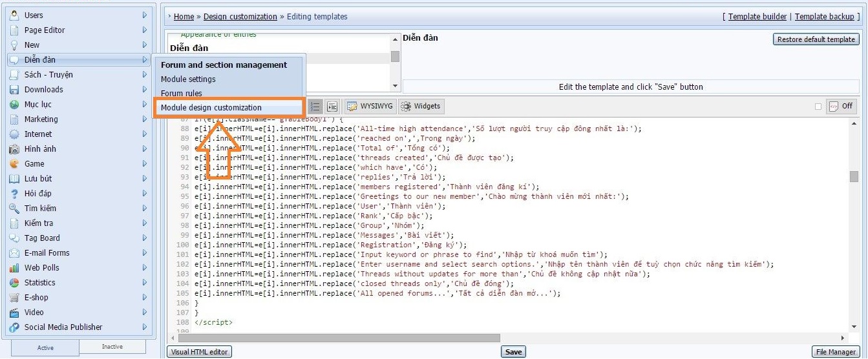Select the Diễn đàn template list heading

pyautogui.click(x=189, y=48)
